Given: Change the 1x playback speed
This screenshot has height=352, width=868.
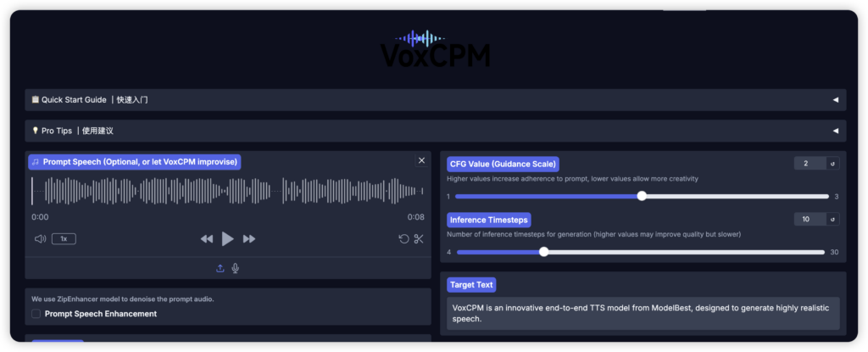Looking at the screenshot, I should pyautogui.click(x=64, y=239).
